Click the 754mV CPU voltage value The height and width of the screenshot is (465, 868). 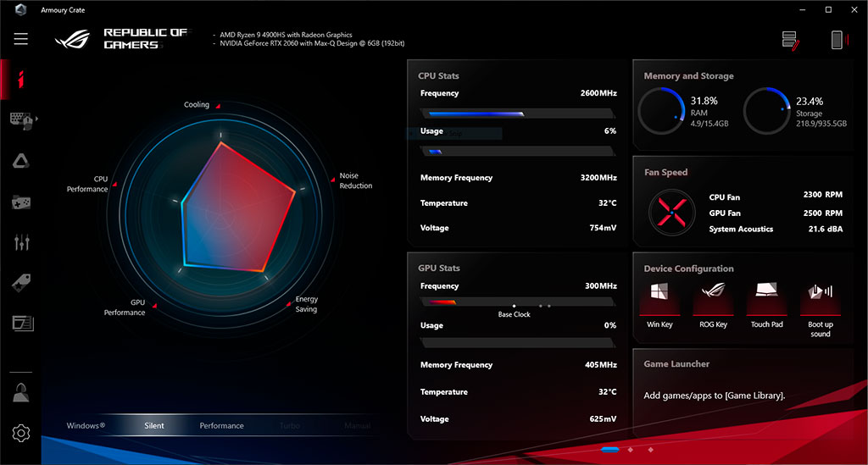[x=603, y=228]
